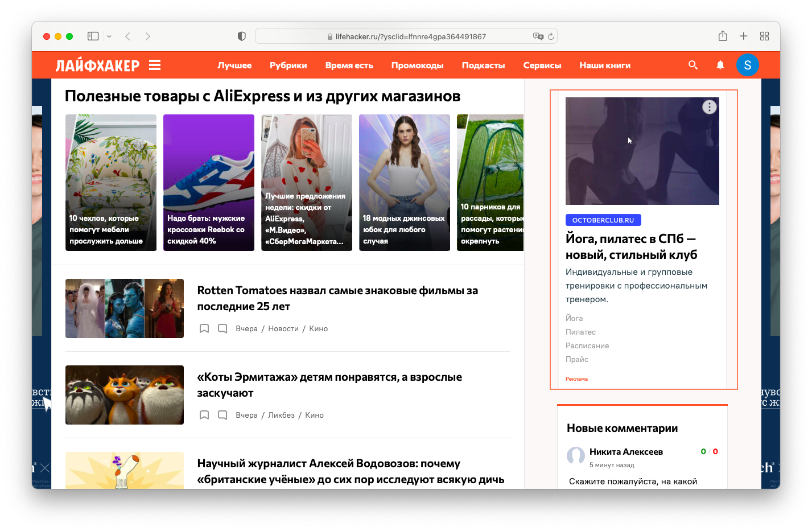
Task: Open comments icon on «Коты Эрмитажа» article
Action: 222,415
